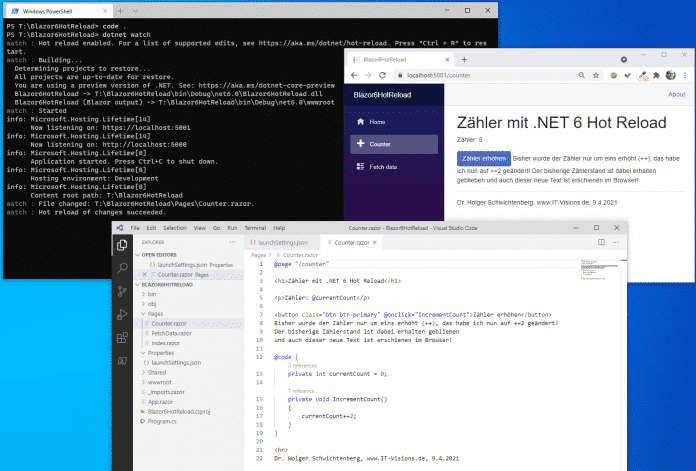Open About link in Blazor app
Viewport: 696px width, 471px height.
point(676,94)
